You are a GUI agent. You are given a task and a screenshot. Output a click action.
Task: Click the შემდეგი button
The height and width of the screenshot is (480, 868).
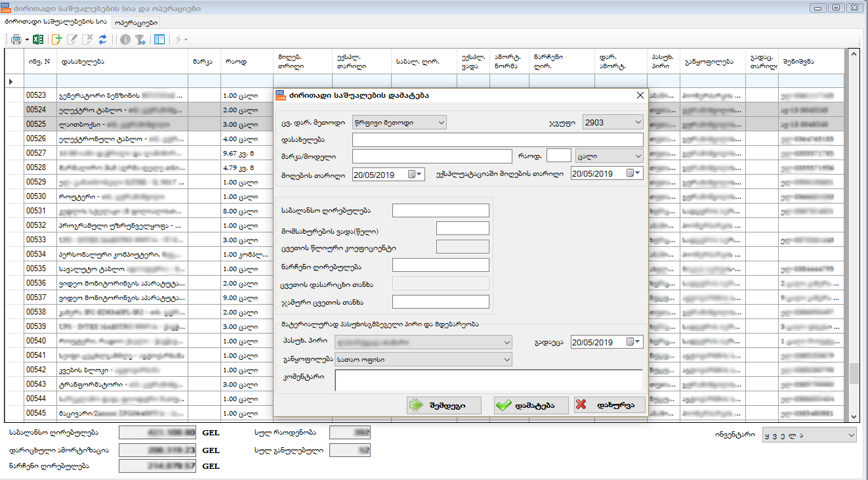[x=444, y=405]
